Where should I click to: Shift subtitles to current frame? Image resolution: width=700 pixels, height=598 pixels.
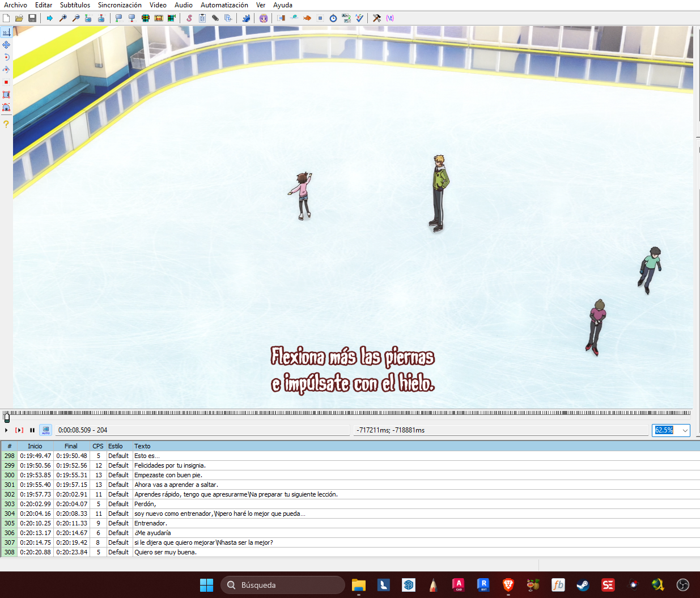(172, 18)
